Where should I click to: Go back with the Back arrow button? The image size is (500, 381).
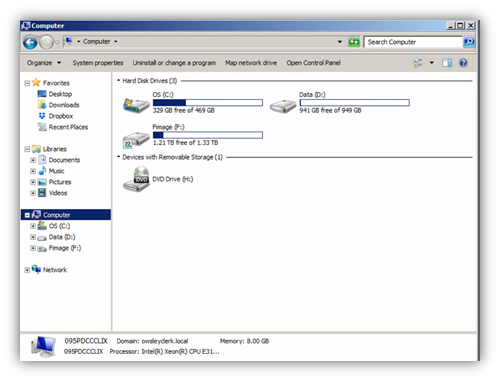(x=30, y=42)
